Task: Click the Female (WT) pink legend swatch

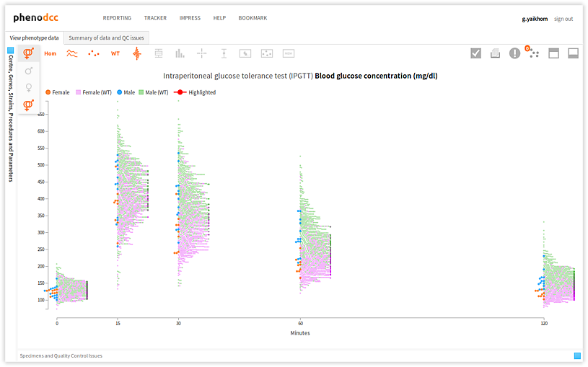Action: (x=78, y=92)
